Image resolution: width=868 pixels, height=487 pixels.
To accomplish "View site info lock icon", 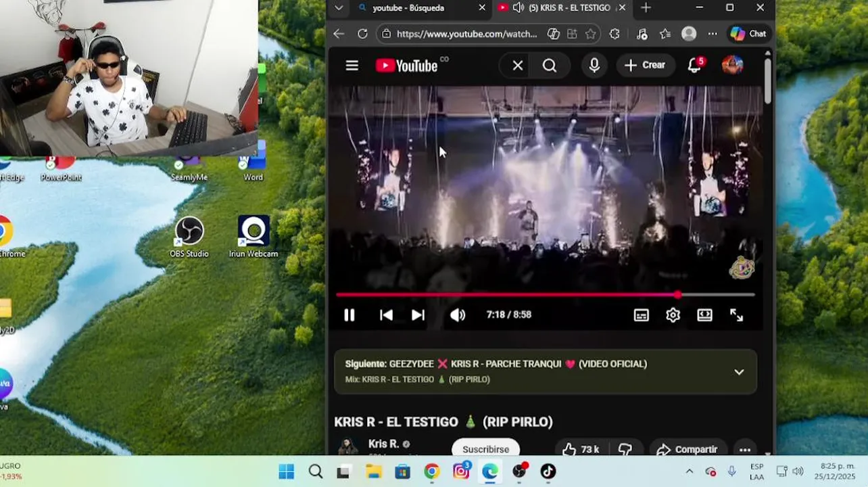I will pos(385,34).
